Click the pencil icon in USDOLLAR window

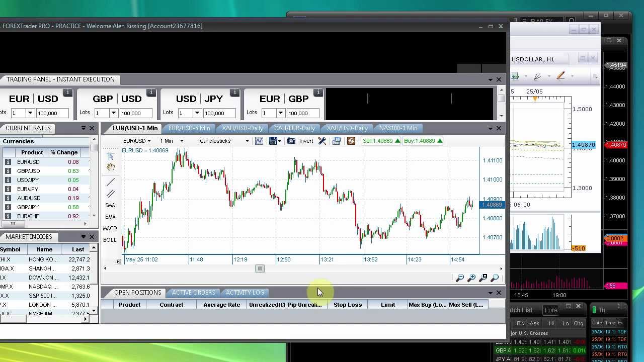(x=560, y=76)
